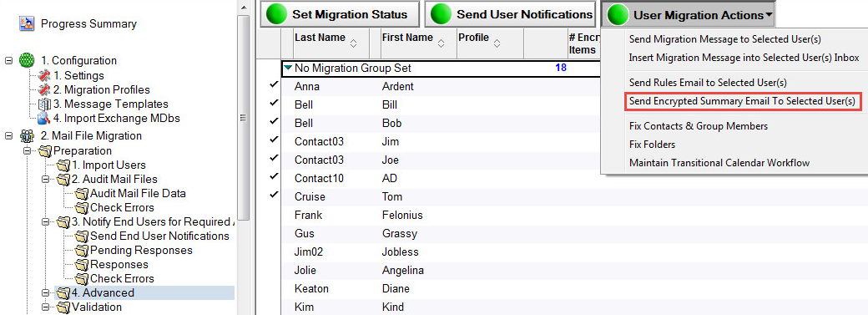This screenshot has height=315, width=868.
Task: Click the Set Migration Status button
Action: pos(339,14)
